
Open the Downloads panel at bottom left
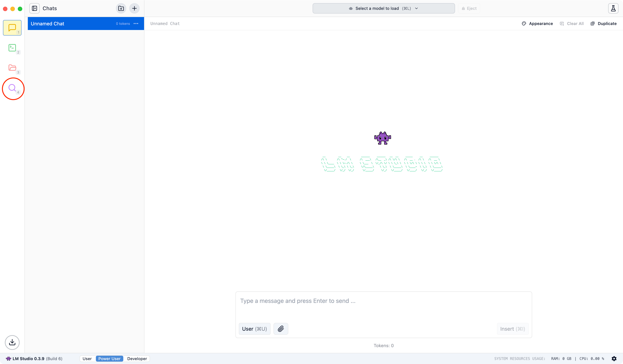click(x=12, y=343)
